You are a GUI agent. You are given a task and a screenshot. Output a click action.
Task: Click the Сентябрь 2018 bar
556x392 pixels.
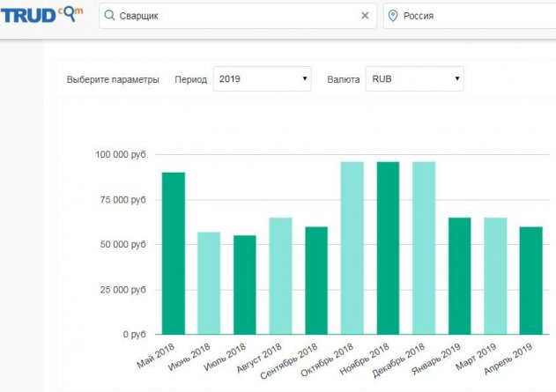(316, 280)
